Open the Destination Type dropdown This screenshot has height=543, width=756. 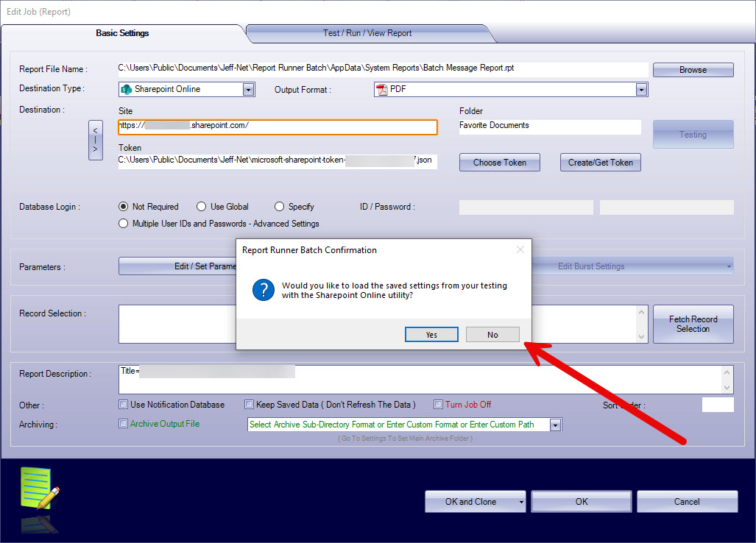(x=249, y=89)
